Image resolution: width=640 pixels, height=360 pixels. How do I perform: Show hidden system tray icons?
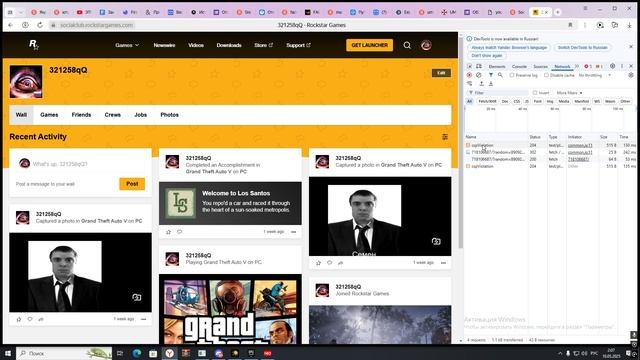tap(560, 353)
